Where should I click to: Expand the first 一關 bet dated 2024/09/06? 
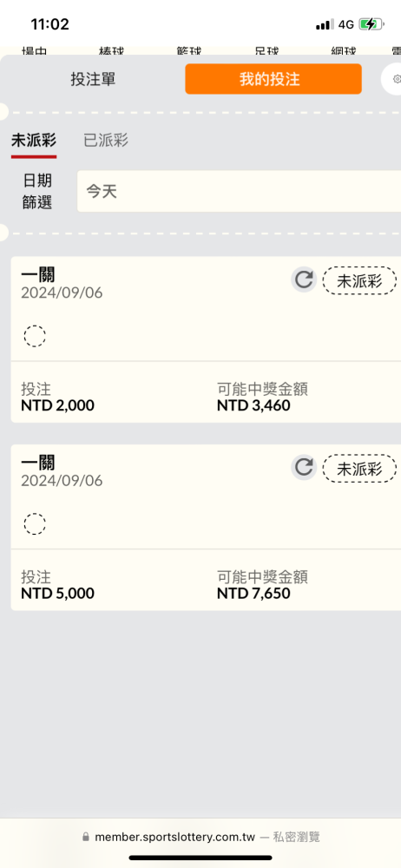point(149,309)
